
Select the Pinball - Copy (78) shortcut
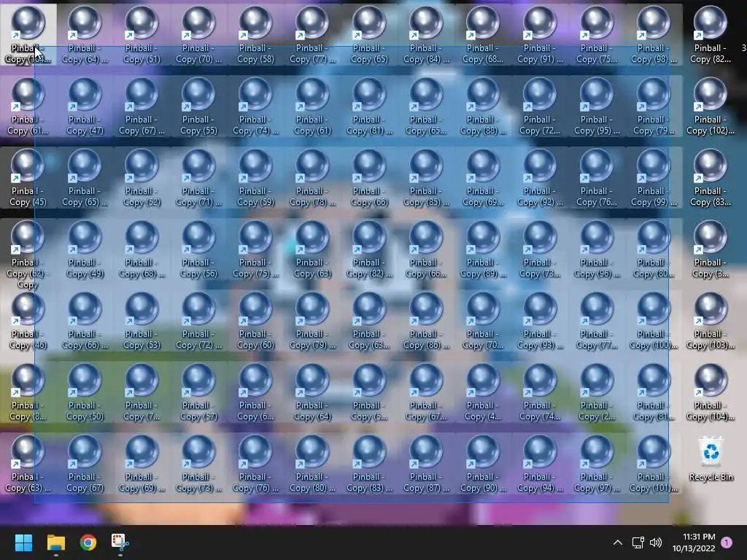point(312,178)
